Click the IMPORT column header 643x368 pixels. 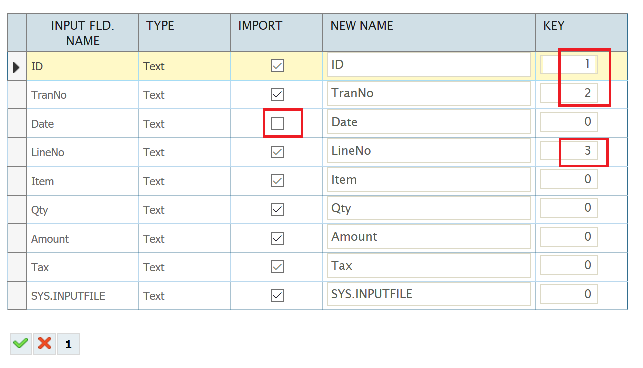[276, 33]
